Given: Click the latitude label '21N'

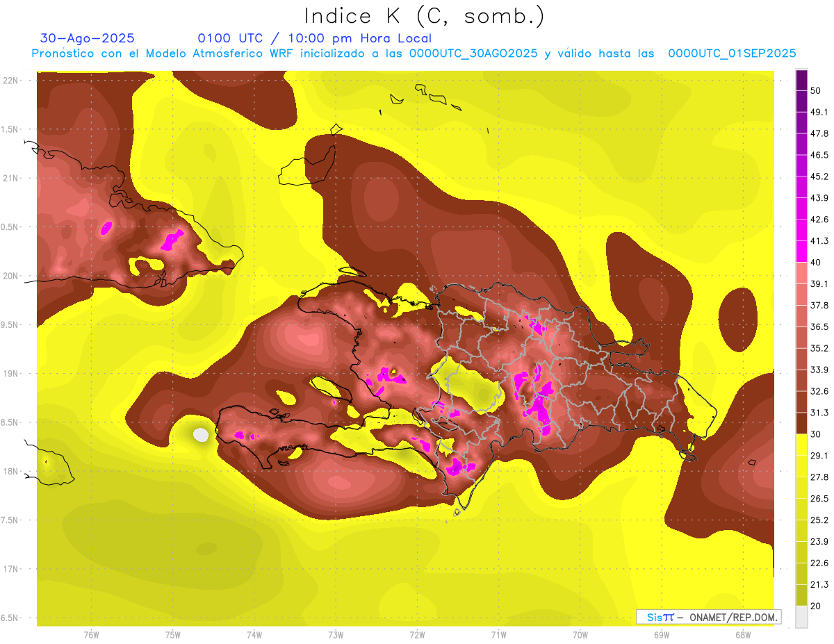Looking at the screenshot, I should [10, 178].
